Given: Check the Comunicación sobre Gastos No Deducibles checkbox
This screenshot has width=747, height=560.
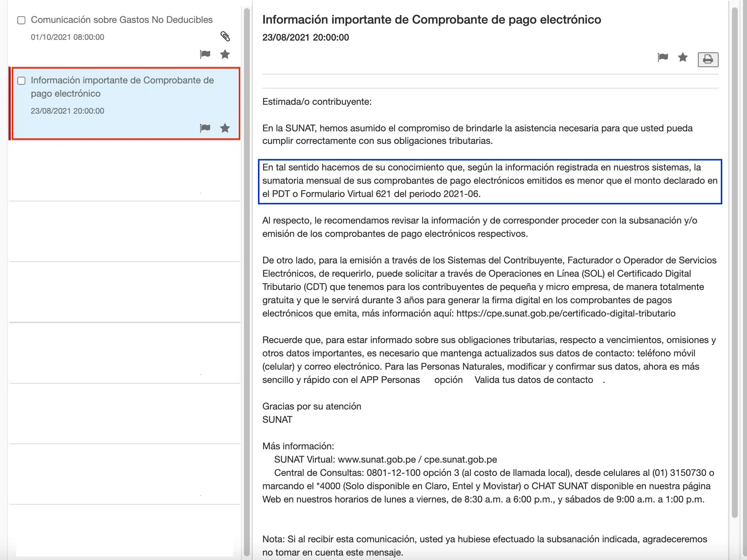Looking at the screenshot, I should point(21,20).
